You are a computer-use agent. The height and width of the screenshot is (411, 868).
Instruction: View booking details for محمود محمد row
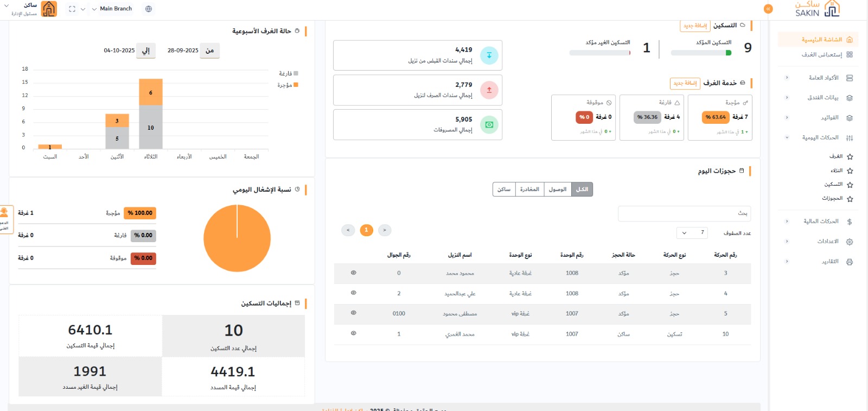pos(353,273)
